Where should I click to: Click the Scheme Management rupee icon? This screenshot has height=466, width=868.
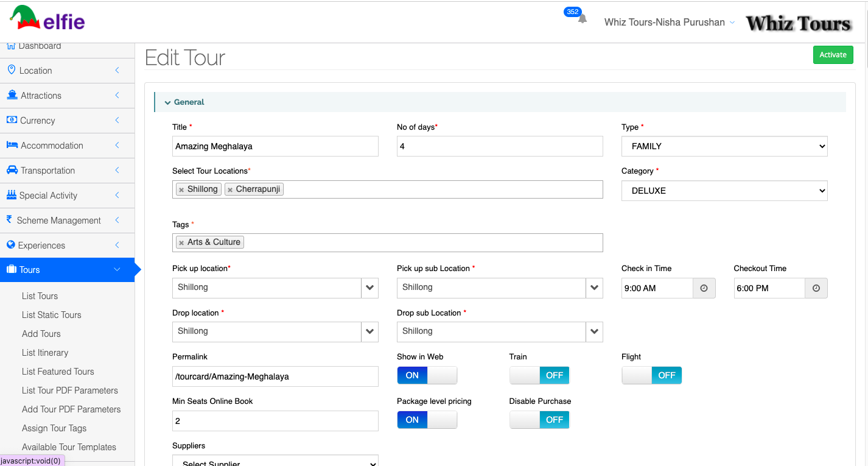(x=9, y=219)
